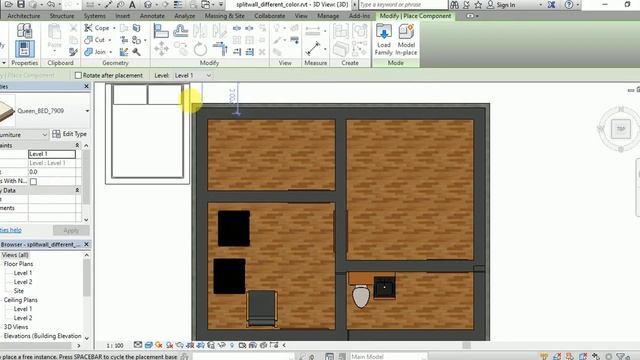Viewport: 640px width, 360px height.
Task: Select Level 2 under Ceiling Plans
Action: pos(23,318)
